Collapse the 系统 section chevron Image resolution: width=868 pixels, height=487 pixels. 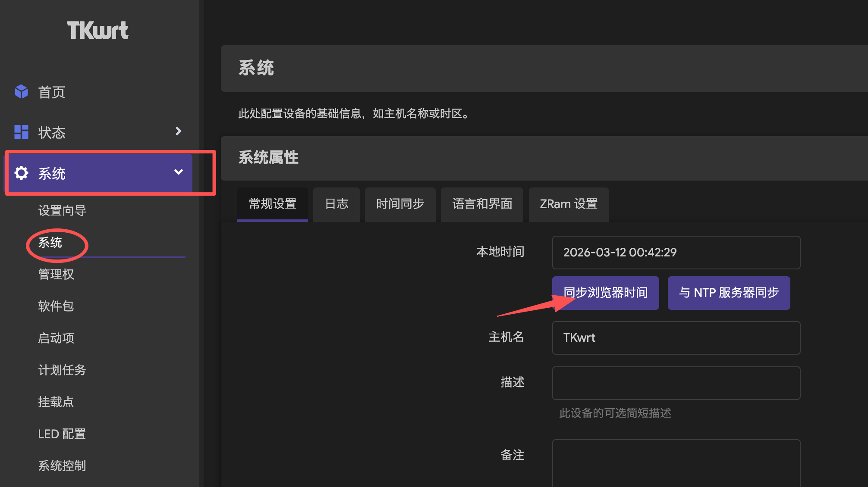(179, 172)
